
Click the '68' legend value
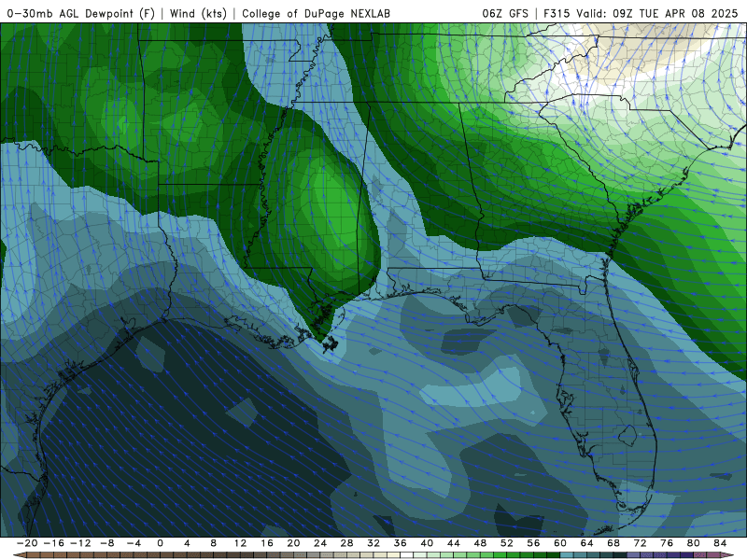(x=613, y=543)
